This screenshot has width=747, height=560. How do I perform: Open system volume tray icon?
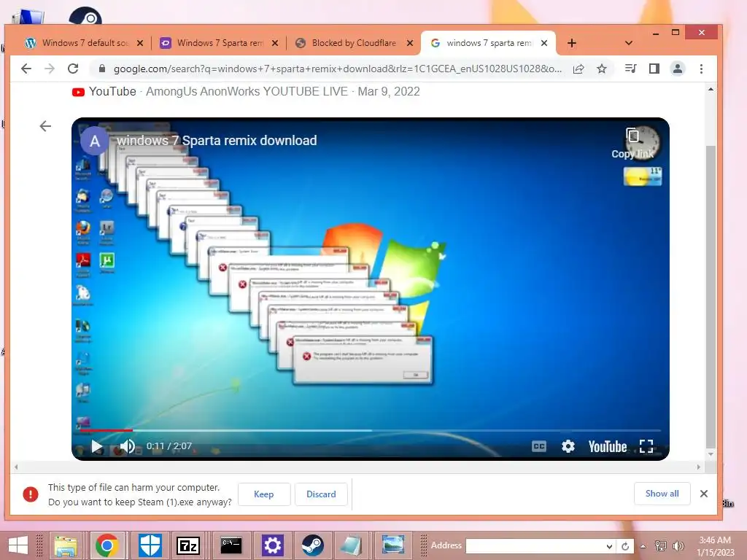click(x=678, y=546)
